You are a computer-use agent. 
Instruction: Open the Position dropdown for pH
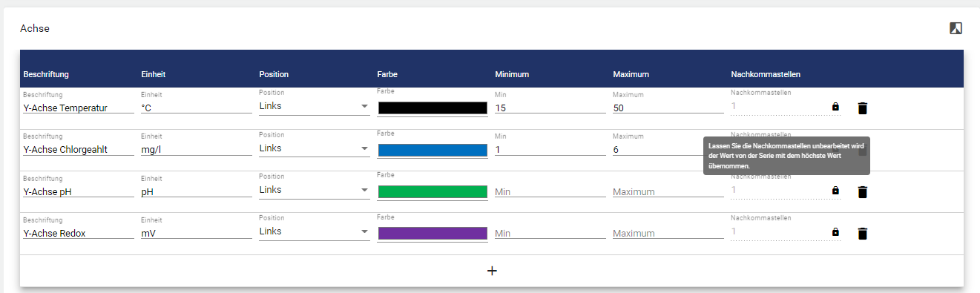314,191
